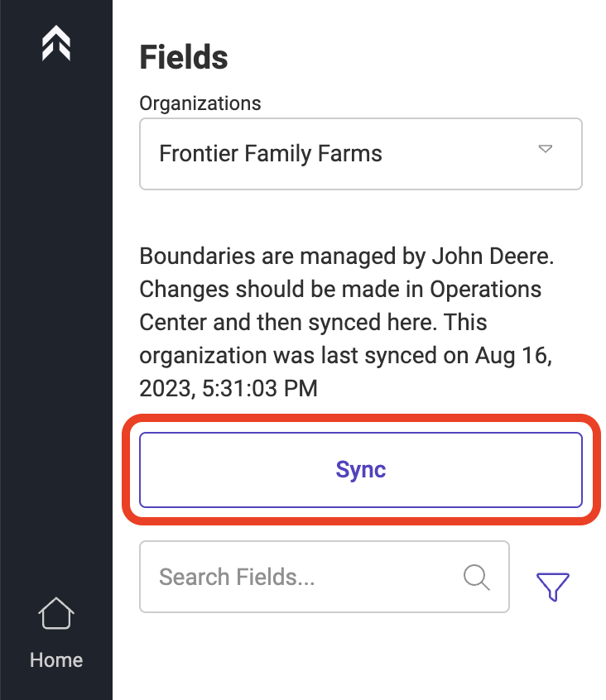Click the 'Sync' text to sync John Deere boundaries
The height and width of the screenshot is (700, 606).
coord(361,470)
